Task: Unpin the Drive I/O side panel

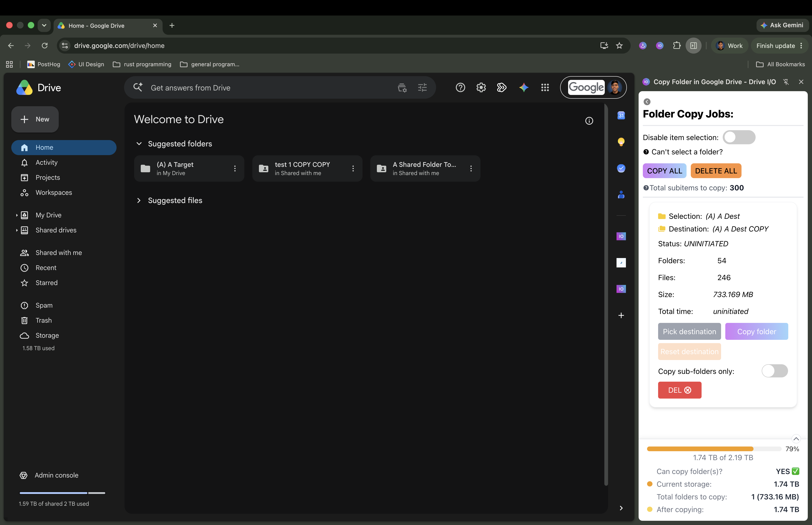Action: pyautogui.click(x=786, y=82)
